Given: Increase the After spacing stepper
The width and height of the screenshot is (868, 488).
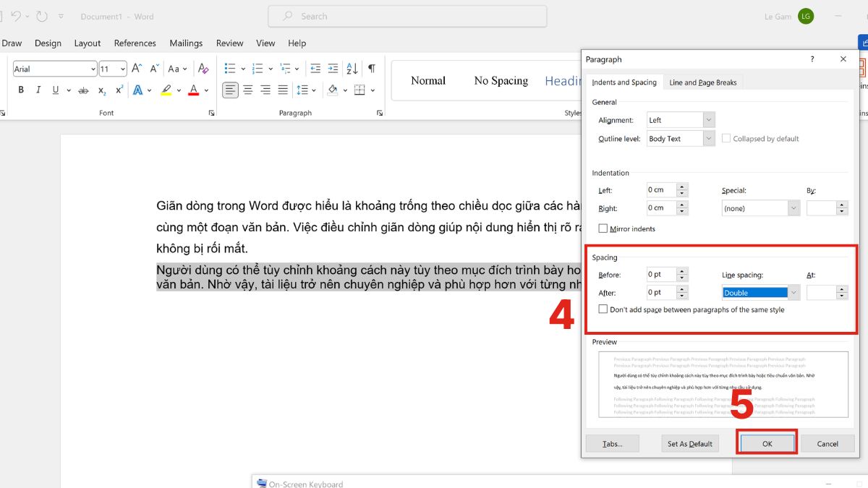Looking at the screenshot, I should tap(682, 288).
